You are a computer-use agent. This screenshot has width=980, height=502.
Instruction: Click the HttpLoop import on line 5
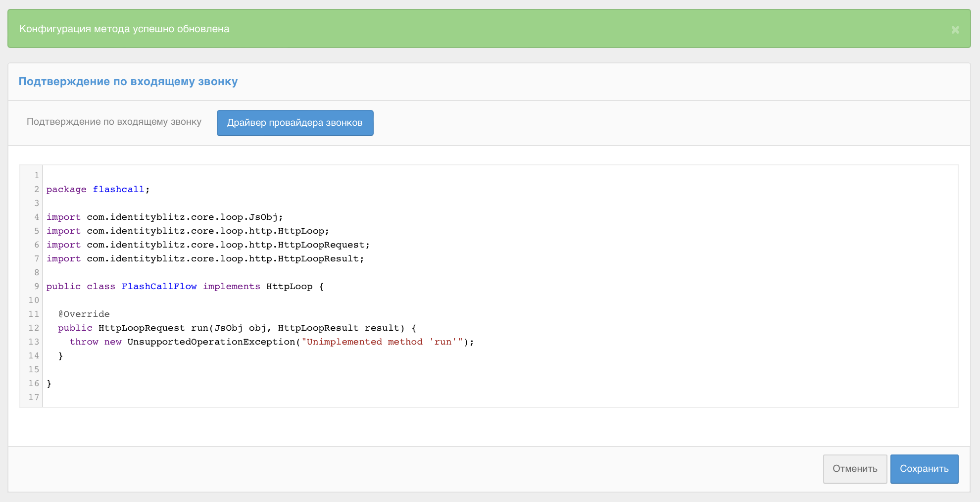pyautogui.click(x=188, y=231)
